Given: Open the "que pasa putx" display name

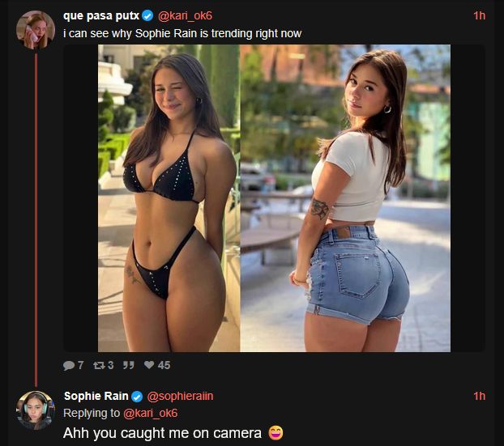Looking at the screenshot, I should (x=100, y=15).
